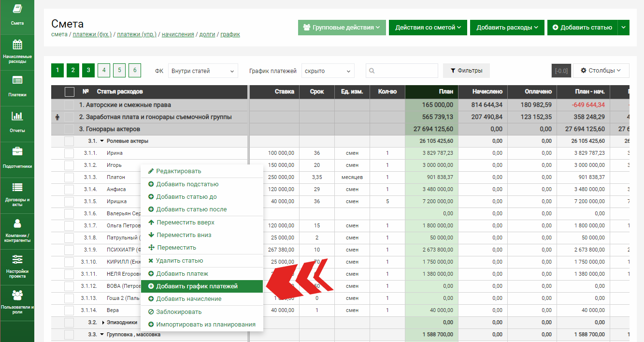
Task: Open the ФК Внутри статей combo box
Action: pos(203,71)
